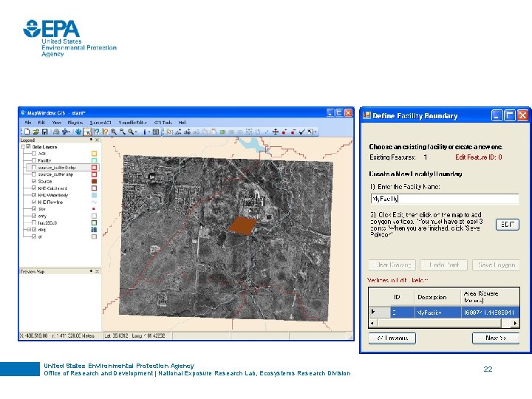Image resolution: width=532 pixels, height=399 pixels.
Task: Toggle the Data Layers group checkbox
Action: pyautogui.click(x=29, y=146)
